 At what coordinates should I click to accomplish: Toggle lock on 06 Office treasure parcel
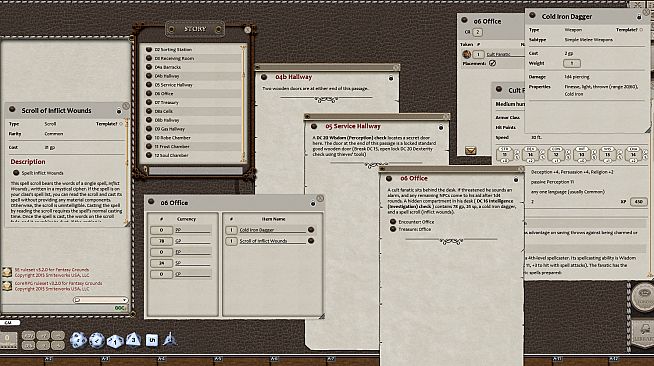313,203
